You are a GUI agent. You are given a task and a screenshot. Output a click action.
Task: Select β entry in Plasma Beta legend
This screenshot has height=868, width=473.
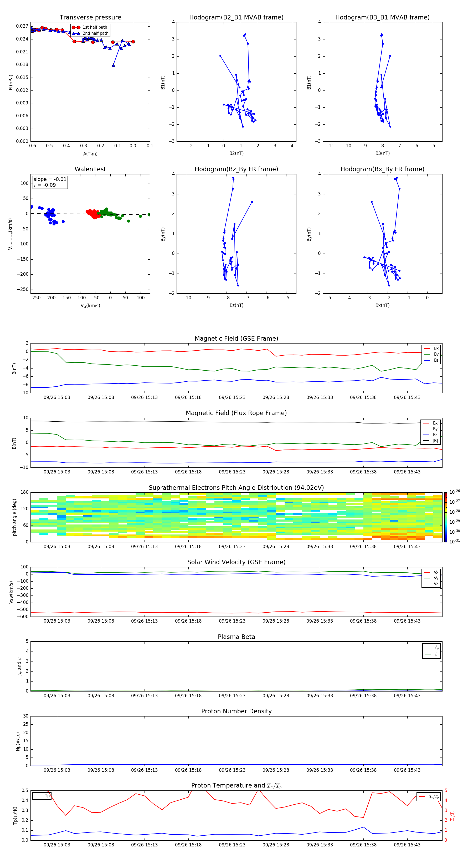(x=431, y=654)
